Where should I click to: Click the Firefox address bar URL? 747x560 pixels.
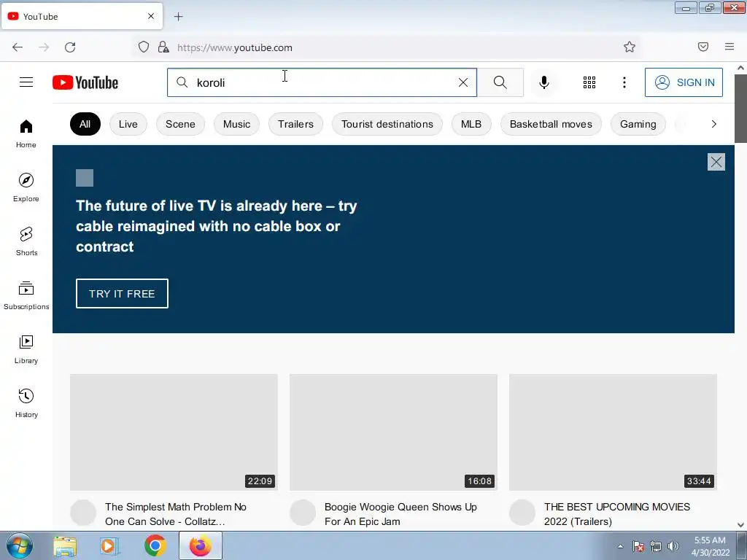point(234,47)
